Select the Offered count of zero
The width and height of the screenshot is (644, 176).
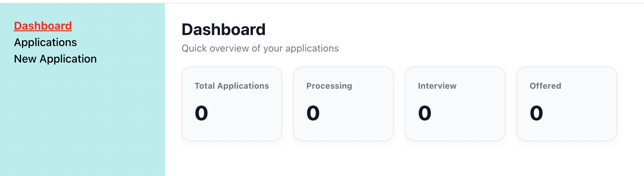click(x=536, y=113)
